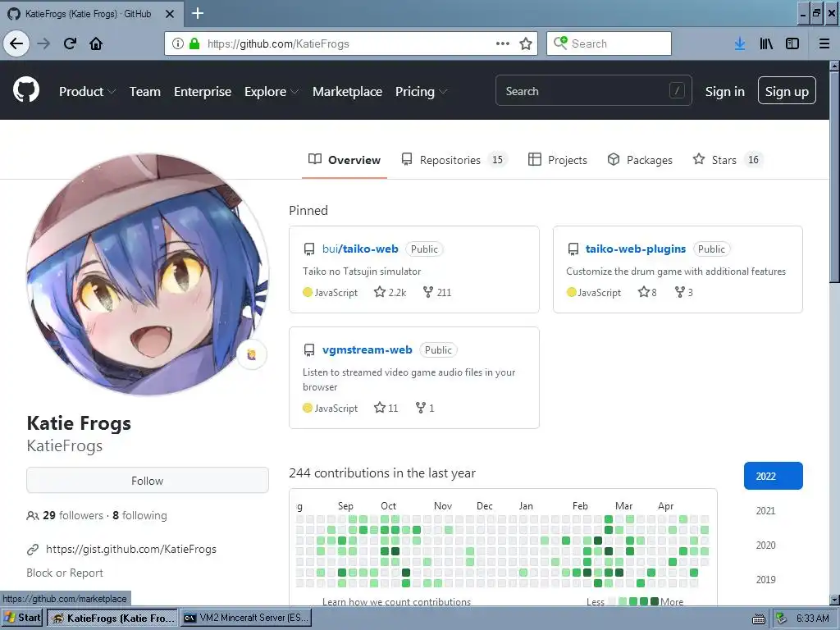This screenshot has height=630, width=840.
Task: Open the Firefox hamburger menu
Action: pos(824,43)
